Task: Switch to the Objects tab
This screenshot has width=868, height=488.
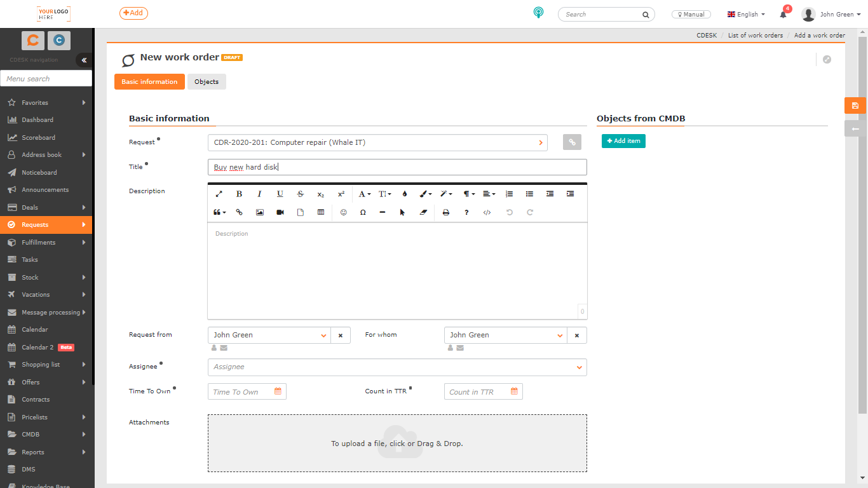Action: click(x=207, y=81)
